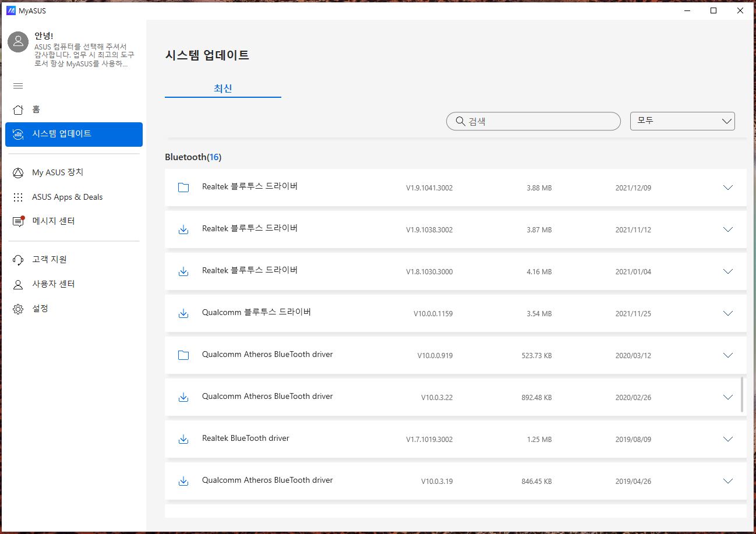Open folder for Realtek driver V1.9.1041.3002
Image resolution: width=756 pixels, height=534 pixels.
click(183, 188)
